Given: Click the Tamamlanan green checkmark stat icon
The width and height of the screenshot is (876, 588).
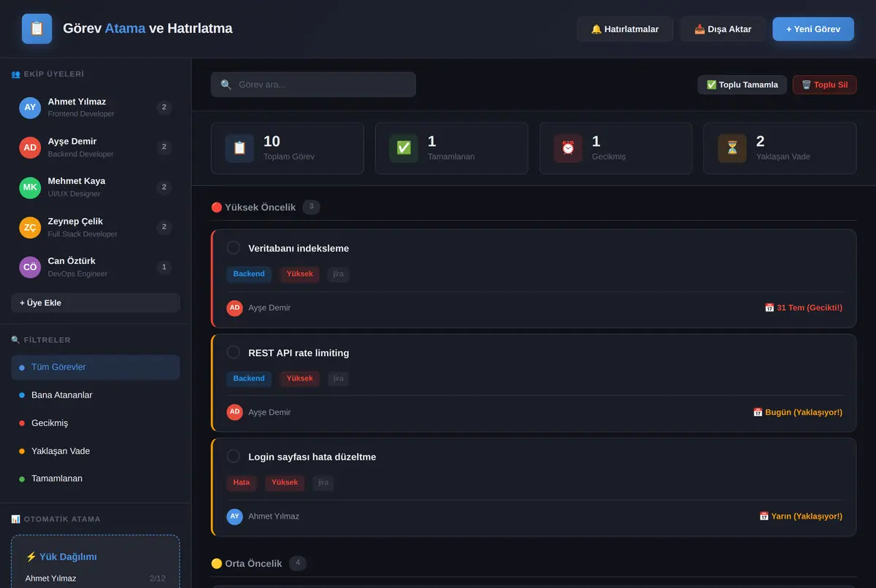Looking at the screenshot, I should pyautogui.click(x=404, y=148).
